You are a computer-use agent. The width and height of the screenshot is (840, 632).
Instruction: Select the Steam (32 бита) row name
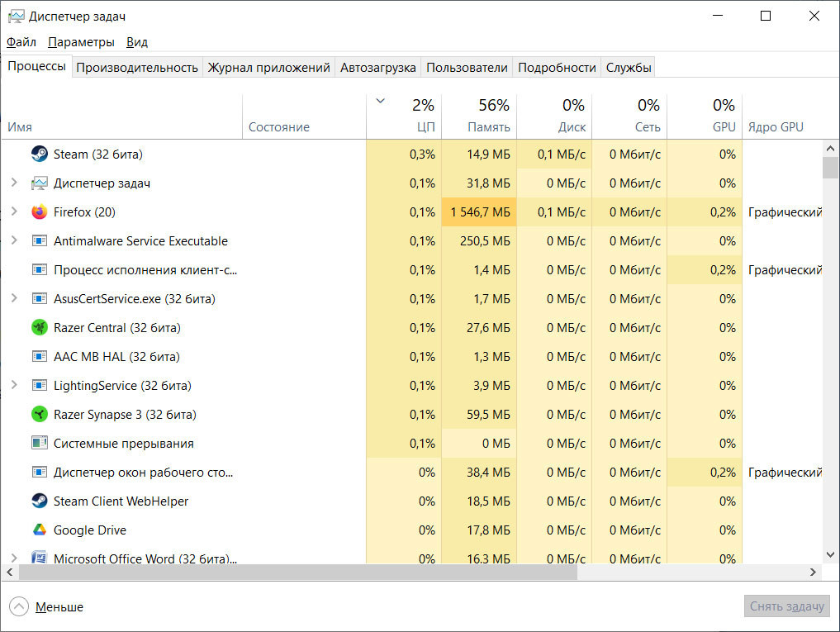[98, 154]
